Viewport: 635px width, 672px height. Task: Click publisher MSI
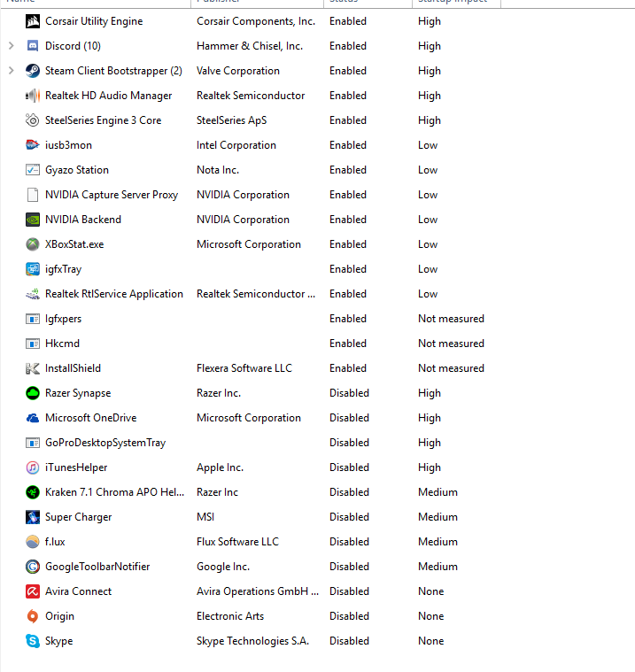[205, 517]
